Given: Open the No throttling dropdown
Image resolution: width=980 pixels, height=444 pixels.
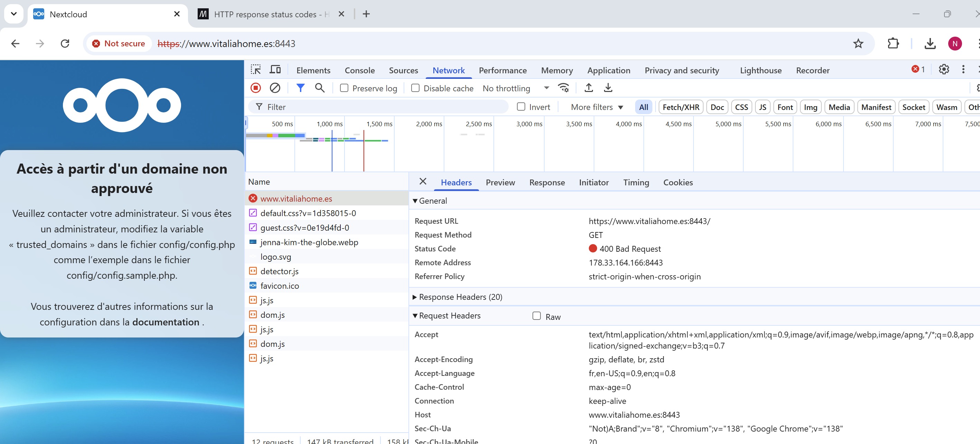Looking at the screenshot, I should [x=516, y=88].
